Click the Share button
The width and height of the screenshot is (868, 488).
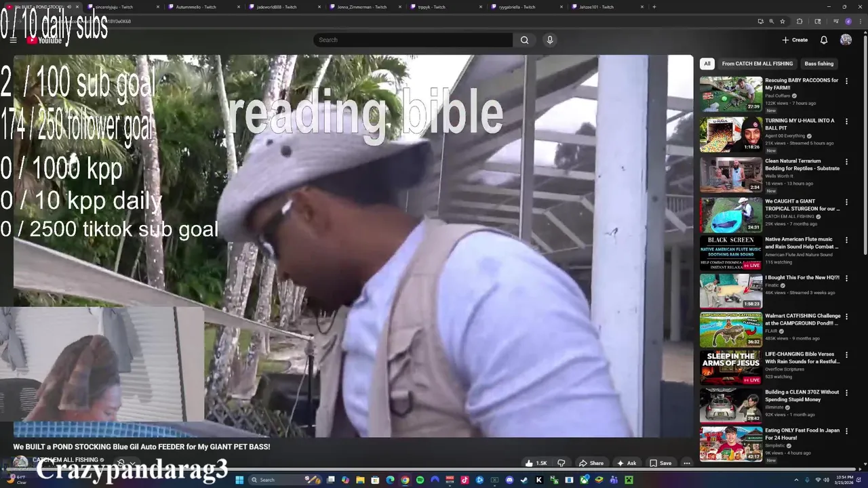[591, 464]
